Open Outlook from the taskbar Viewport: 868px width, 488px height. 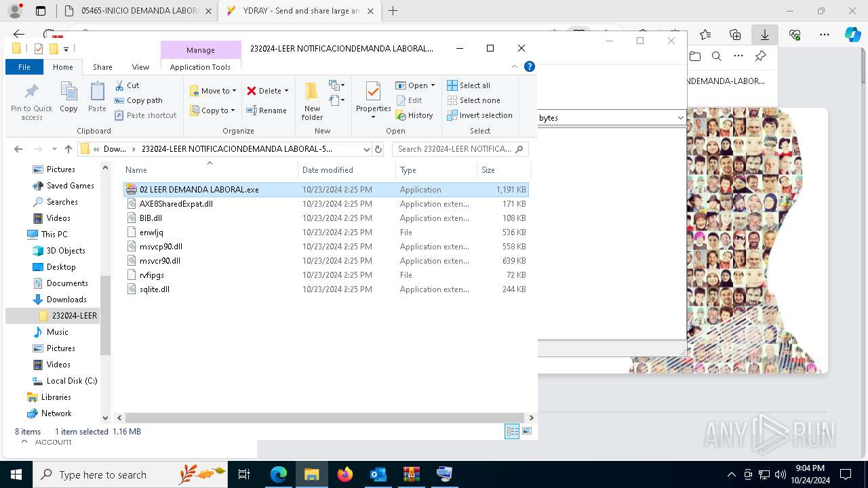tap(378, 474)
